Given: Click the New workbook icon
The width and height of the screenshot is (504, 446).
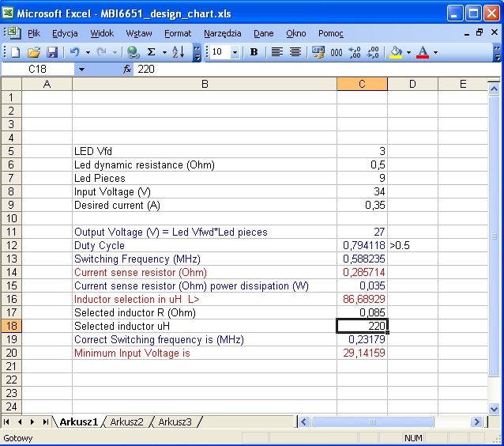Looking at the screenshot, I should tap(15, 52).
